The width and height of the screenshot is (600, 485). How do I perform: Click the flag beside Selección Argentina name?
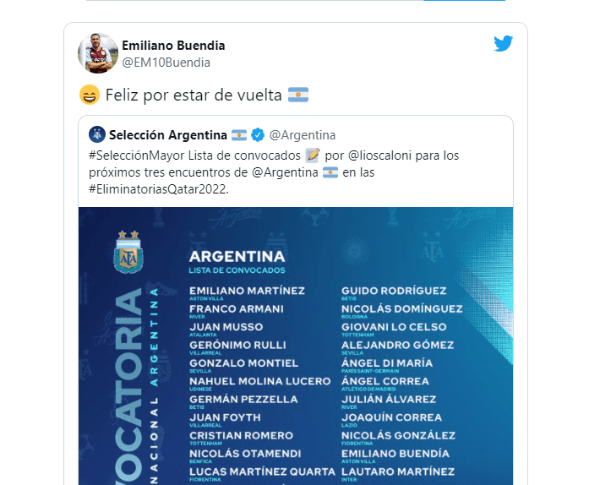pos(239,135)
